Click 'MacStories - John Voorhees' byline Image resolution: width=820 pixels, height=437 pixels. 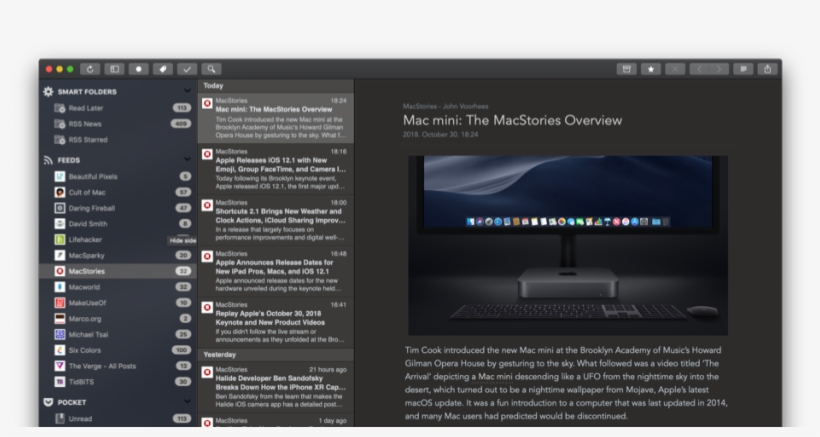(x=446, y=106)
